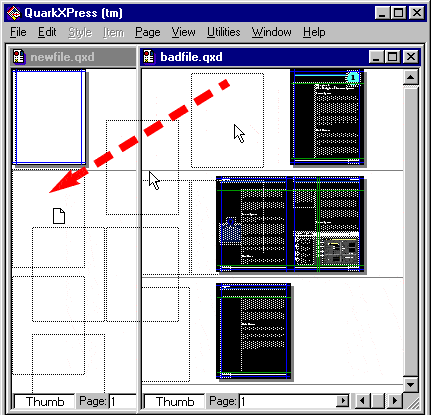
Task: Click the QuarkXPress application icon in title bar
Action: click(14, 13)
